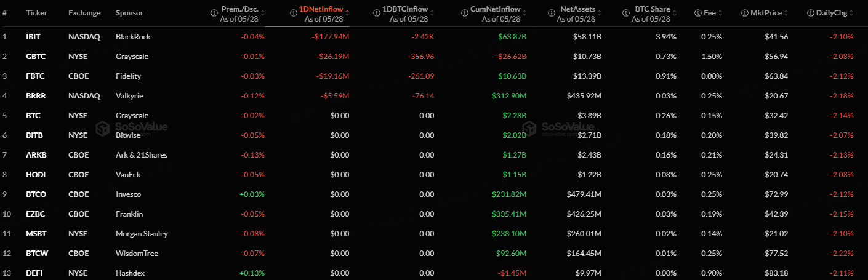This screenshot has height=280, width=868.
Task: Open the MSBT ticker
Action: pyautogui.click(x=36, y=234)
